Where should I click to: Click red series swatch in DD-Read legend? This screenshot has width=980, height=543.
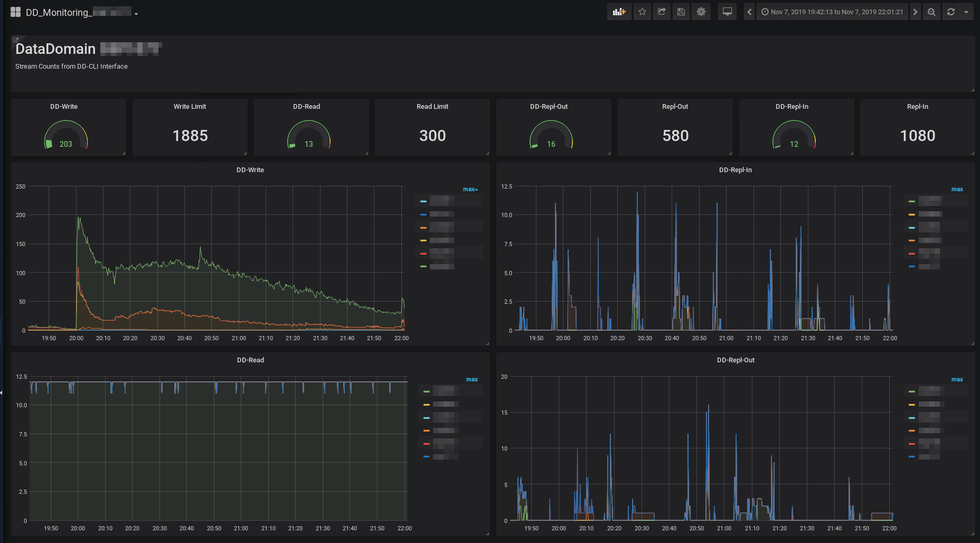coord(427,444)
